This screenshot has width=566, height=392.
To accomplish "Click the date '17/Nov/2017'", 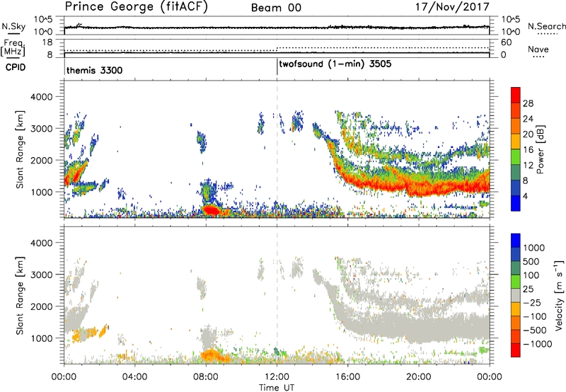I will (452, 7).
